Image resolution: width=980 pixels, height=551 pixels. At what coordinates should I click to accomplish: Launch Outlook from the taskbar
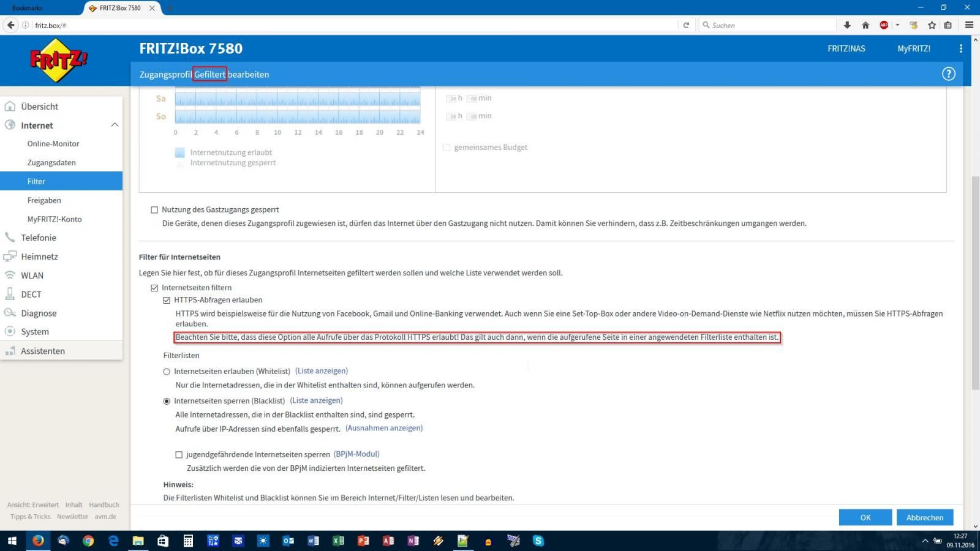click(x=288, y=541)
